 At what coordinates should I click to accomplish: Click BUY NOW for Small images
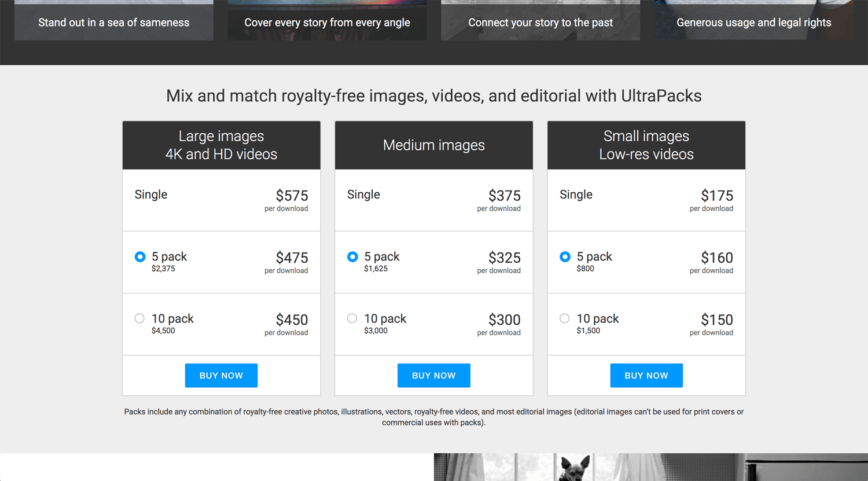coord(646,376)
